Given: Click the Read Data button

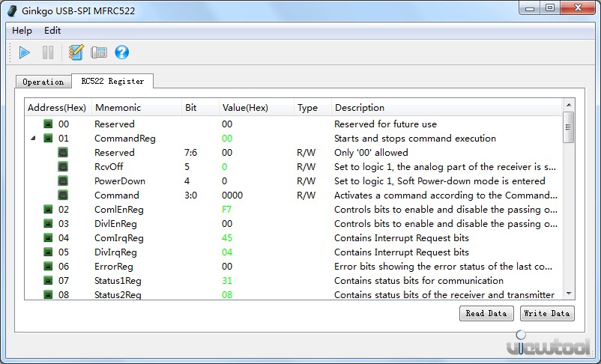Looking at the screenshot, I should 486,313.
